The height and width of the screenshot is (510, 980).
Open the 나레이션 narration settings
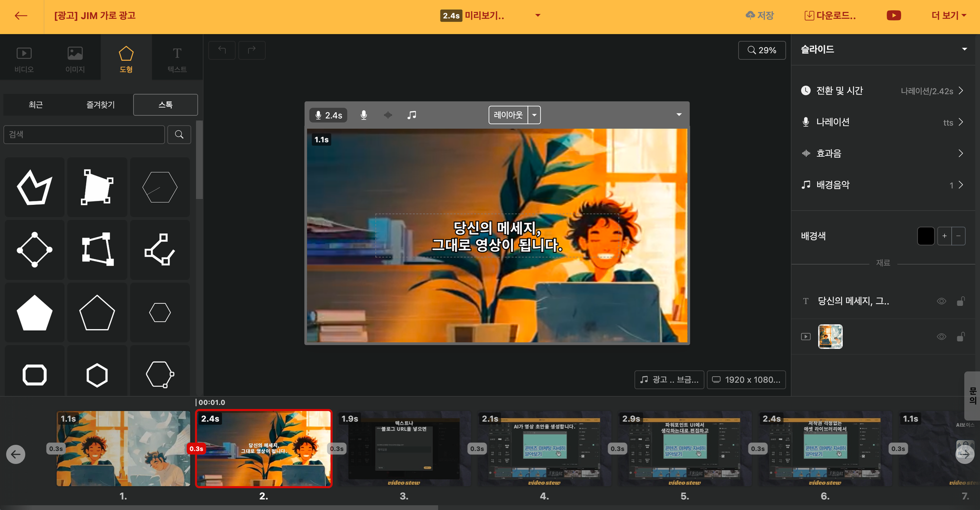click(x=882, y=122)
